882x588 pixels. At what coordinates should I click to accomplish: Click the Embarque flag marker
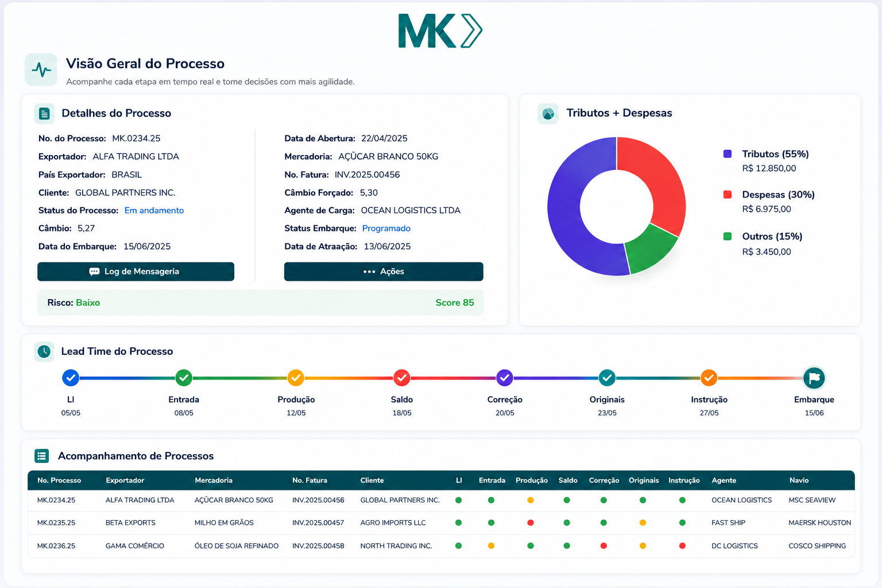pyautogui.click(x=814, y=378)
